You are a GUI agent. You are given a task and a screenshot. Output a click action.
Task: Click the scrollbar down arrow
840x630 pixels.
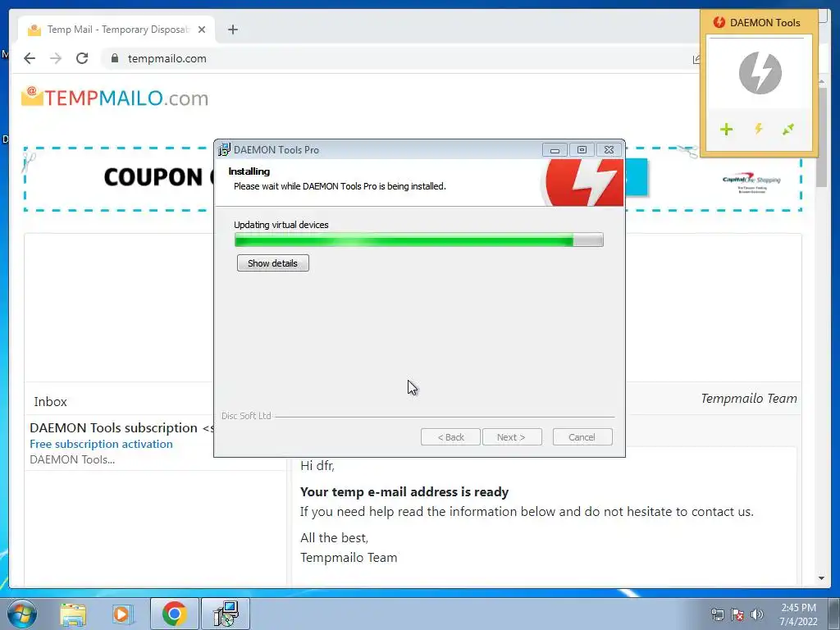(x=821, y=578)
